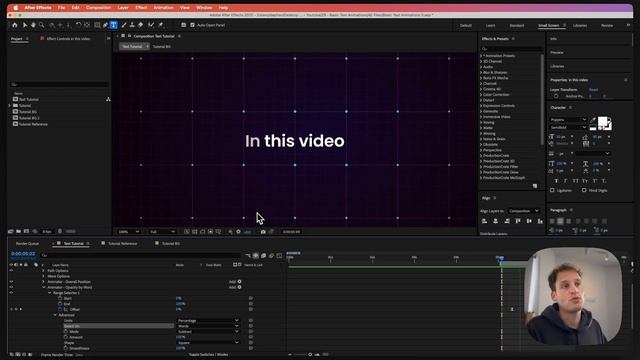The width and height of the screenshot is (640, 360).
Task: Click align horizontal center icon in Align panel
Action: (x=496, y=221)
